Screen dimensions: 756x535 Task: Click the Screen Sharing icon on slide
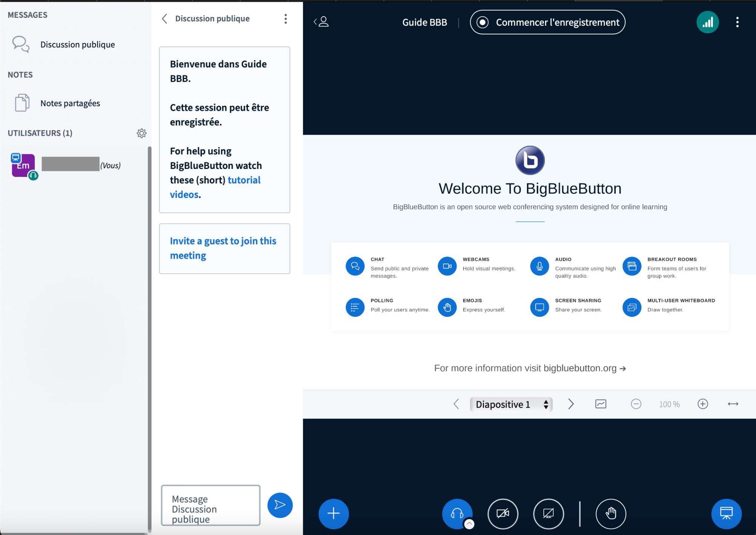pos(539,307)
